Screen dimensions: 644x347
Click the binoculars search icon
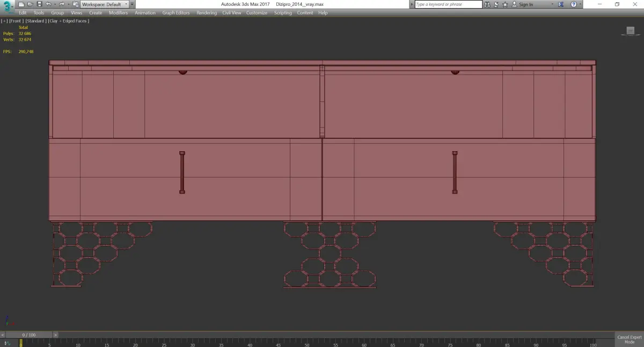487,4
